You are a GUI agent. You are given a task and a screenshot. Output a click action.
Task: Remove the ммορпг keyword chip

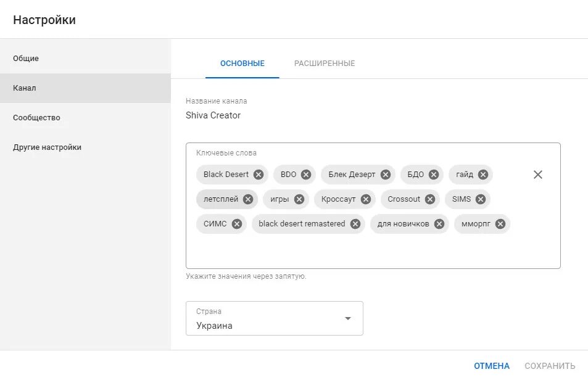click(500, 224)
